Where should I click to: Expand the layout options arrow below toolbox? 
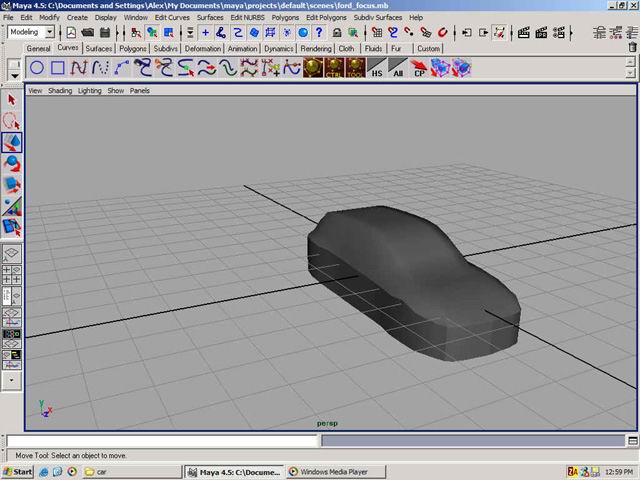(x=12, y=380)
